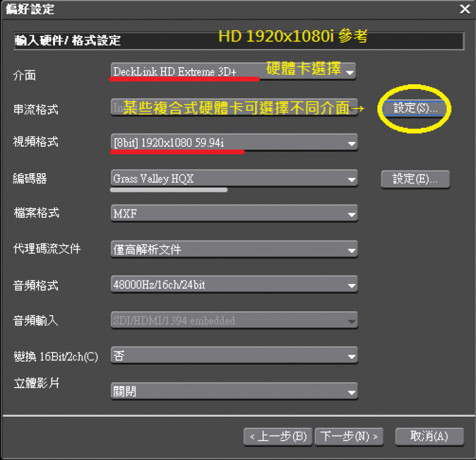Open the 代理碼流文件 dropdown
Image resolution: width=476 pixels, height=460 pixels.
pos(234,249)
